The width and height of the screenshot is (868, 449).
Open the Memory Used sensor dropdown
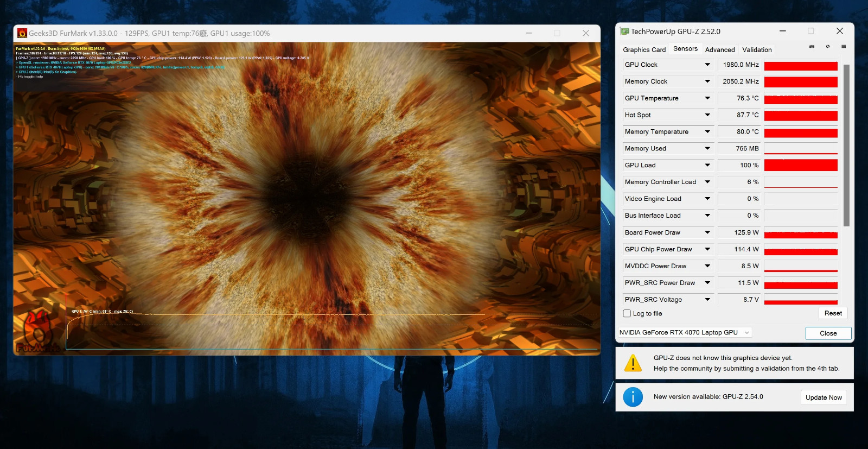click(x=707, y=149)
